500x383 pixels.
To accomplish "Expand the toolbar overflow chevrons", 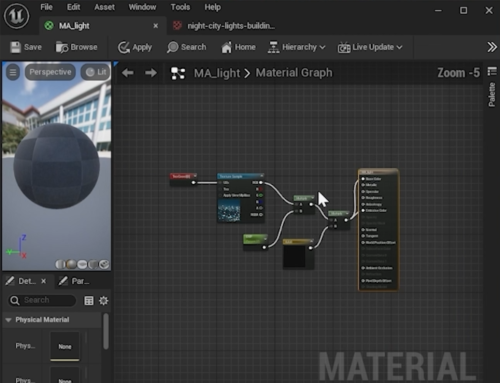I will click(x=492, y=47).
